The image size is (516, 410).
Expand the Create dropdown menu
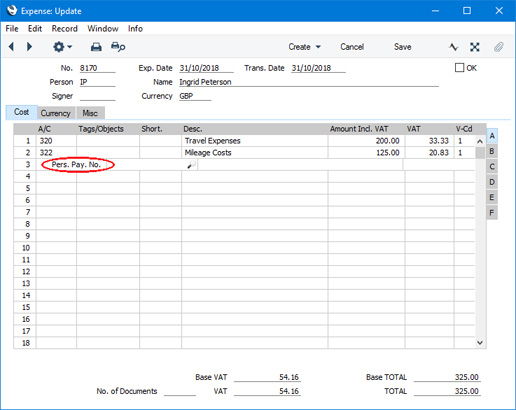pos(305,47)
